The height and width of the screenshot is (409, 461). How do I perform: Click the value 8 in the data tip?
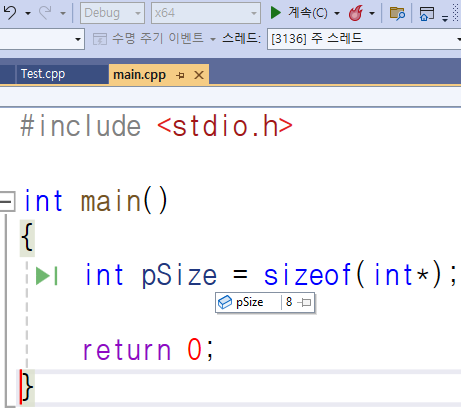click(x=289, y=302)
